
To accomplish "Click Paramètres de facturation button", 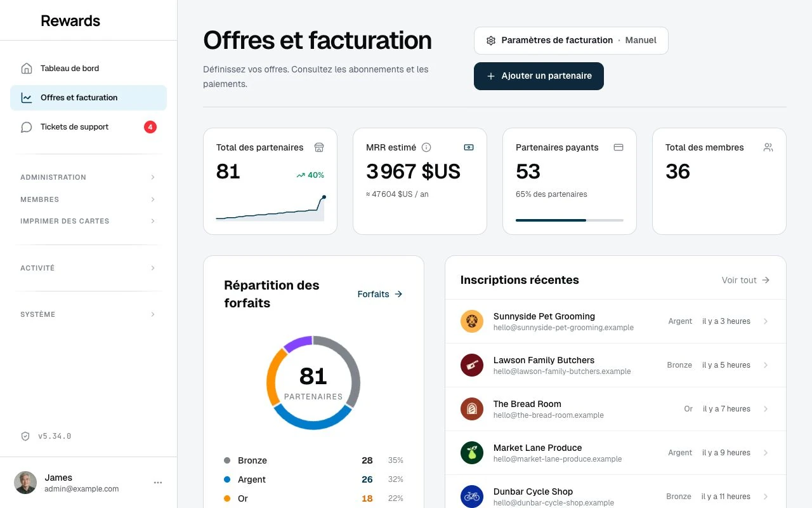I will point(571,41).
